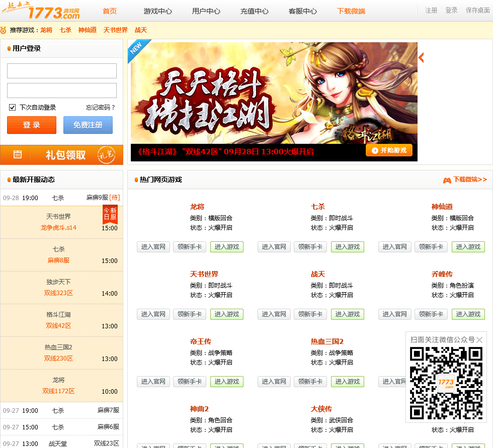Click recommended game link 神仙道
The width and height of the screenshot is (493, 448).
(x=88, y=30)
